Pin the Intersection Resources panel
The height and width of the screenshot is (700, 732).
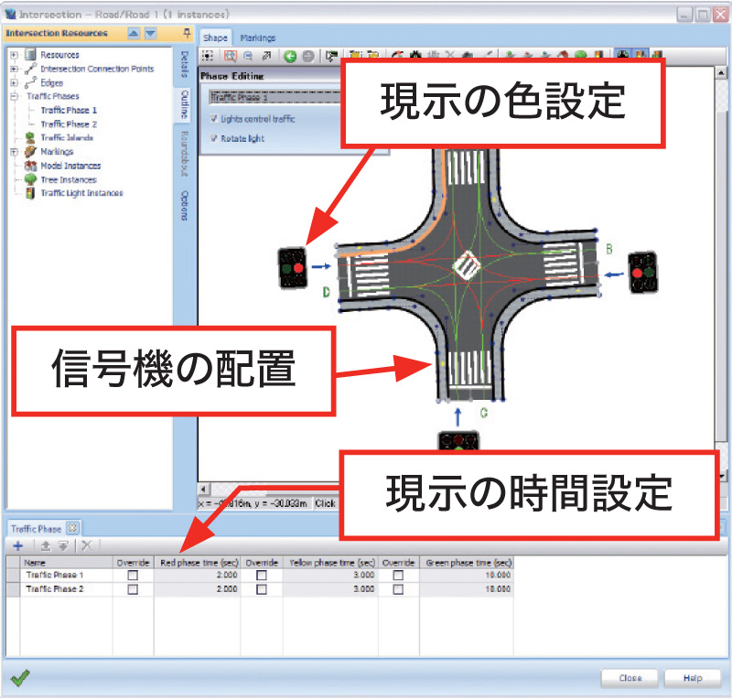pos(187,33)
